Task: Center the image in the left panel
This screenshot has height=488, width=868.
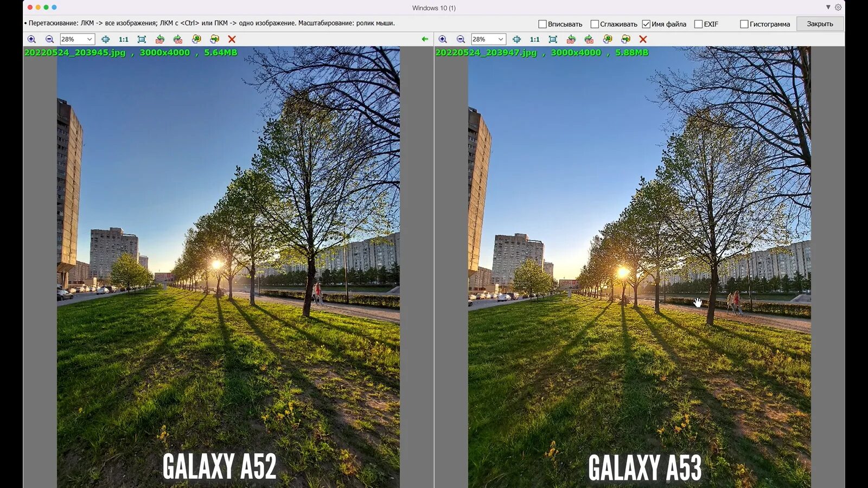Action: (x=106, y=39)
